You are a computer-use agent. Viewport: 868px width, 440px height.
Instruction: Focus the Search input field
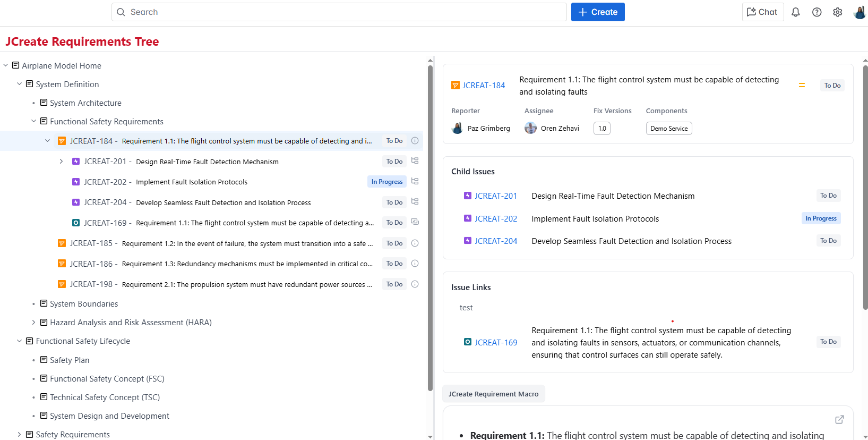339,12
